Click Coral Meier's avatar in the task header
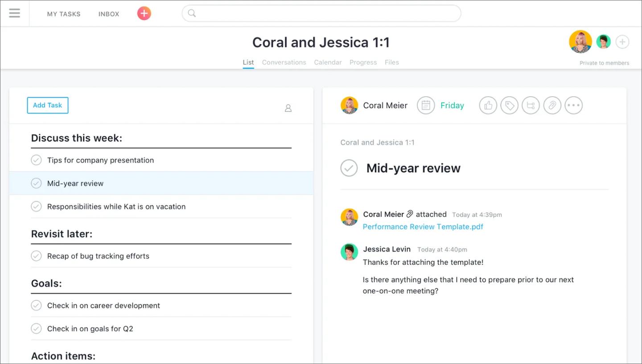642x364 pixels. 350,106
